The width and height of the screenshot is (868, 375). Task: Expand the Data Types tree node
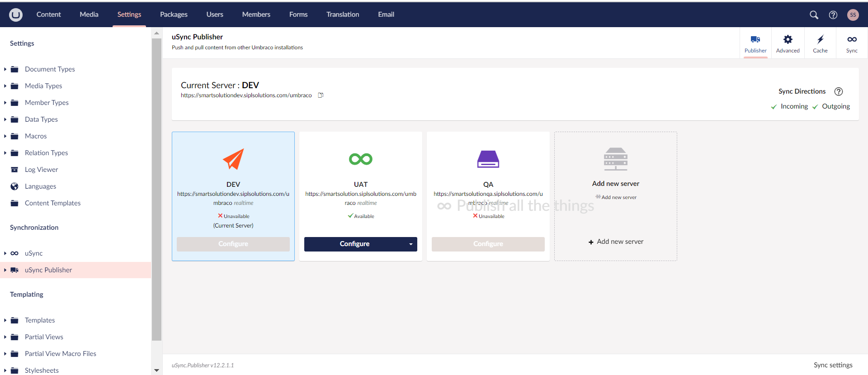point(5,119)
